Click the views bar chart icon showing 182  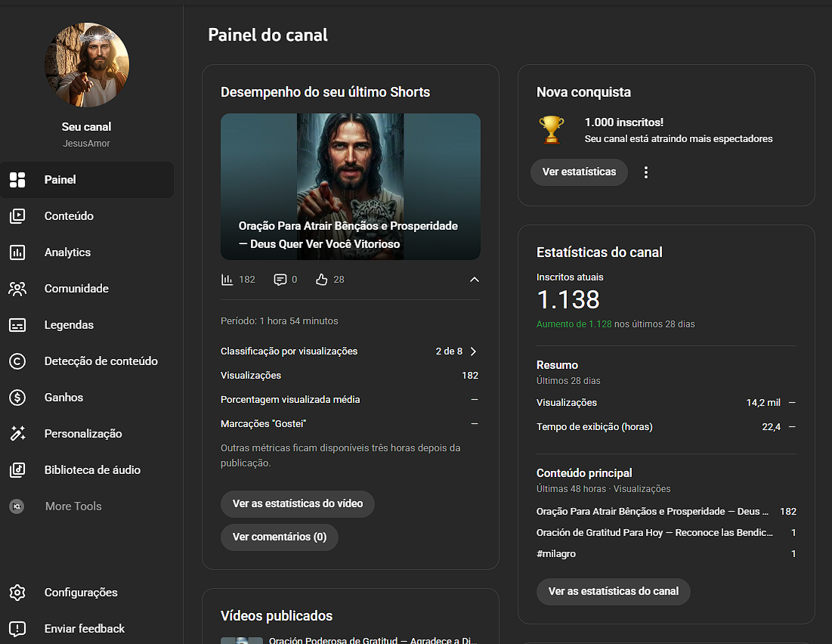pos(227,280)
